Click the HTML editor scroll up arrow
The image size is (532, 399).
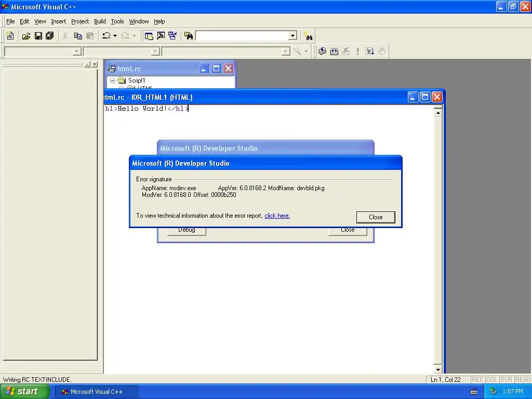(x=438, y=113)
